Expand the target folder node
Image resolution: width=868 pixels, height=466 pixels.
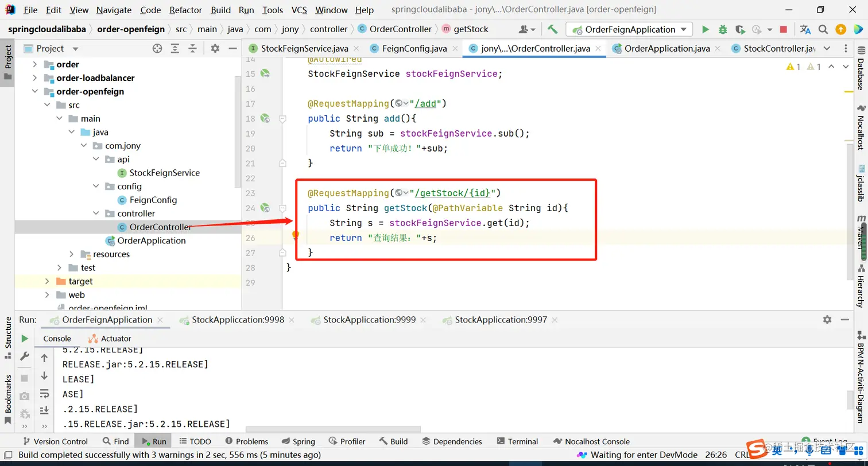[47, 281]
